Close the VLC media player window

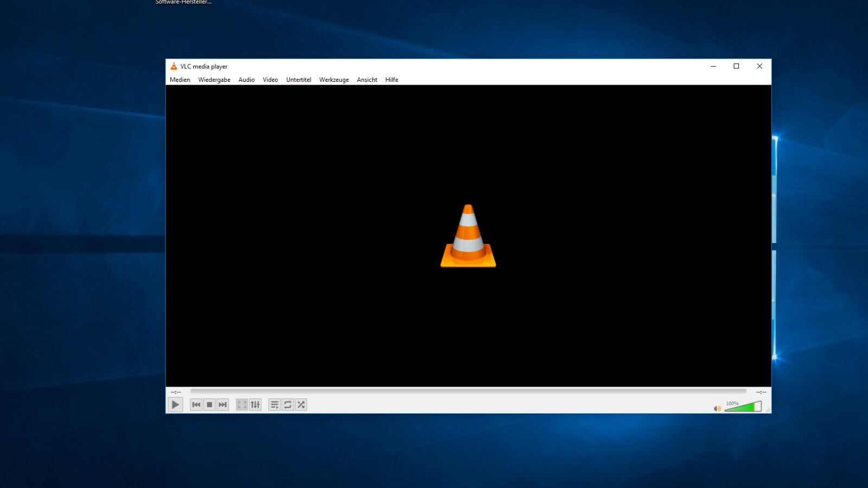[759, 66]
